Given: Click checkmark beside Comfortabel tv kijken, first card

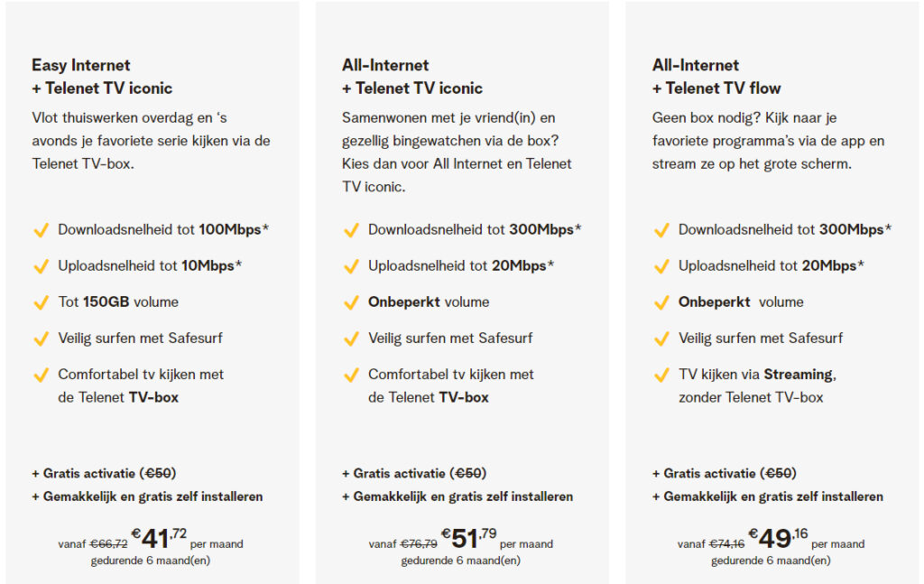Looking at the screenshot, I should 42,375.
